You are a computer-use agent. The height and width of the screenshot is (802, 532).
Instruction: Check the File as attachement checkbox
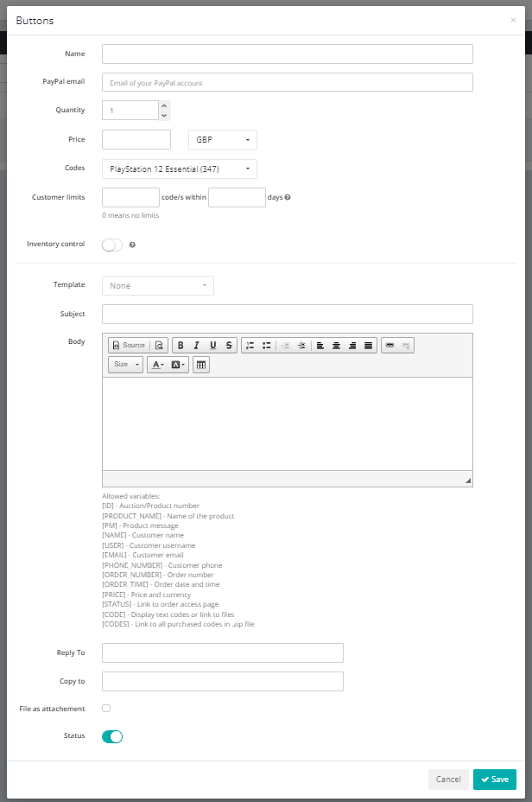point(106,709)
